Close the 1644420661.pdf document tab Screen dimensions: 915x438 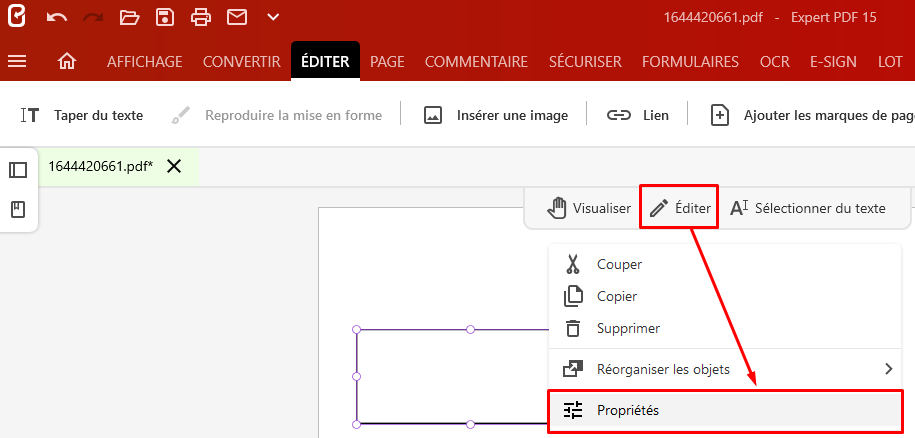174,167
